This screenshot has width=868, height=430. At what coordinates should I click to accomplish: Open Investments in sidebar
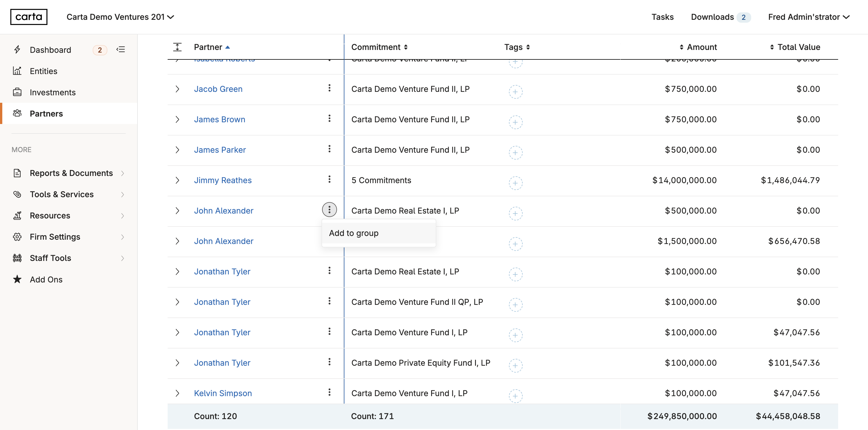tap(53, 92)
